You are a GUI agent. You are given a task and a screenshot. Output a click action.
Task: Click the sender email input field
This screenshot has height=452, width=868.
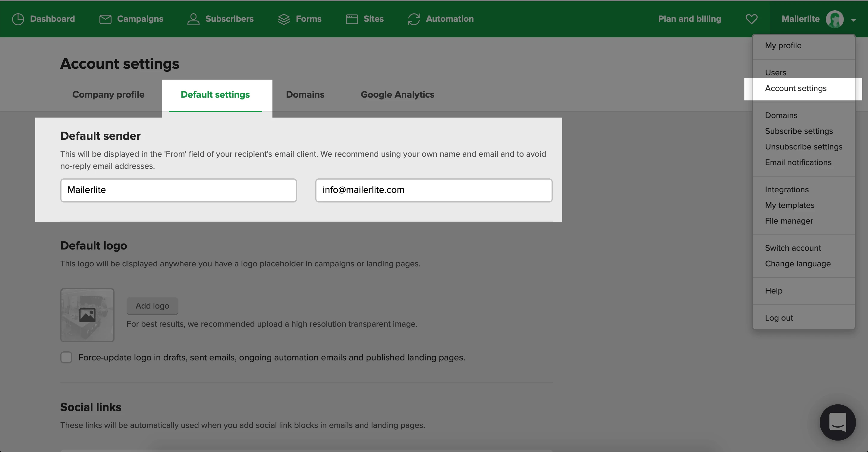pyautogui.click(x=433, y=190)
